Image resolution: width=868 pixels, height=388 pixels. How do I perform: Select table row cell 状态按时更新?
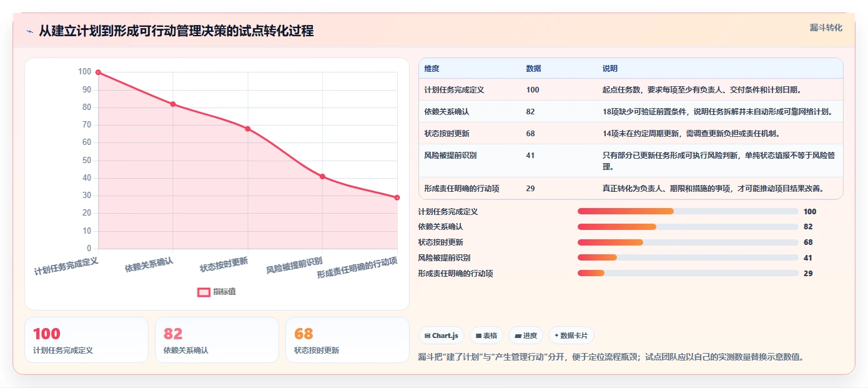pyautogui.click(x=446, y=134)
